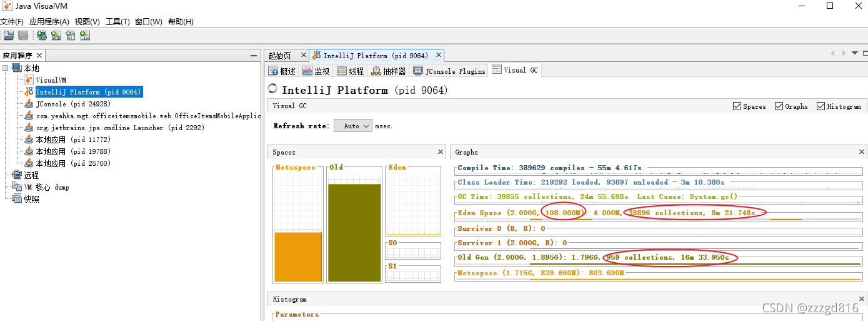Viewport: 868px width, 321px height.
Task: Select the 快照 tree node
Action: [x=31, y=199]
